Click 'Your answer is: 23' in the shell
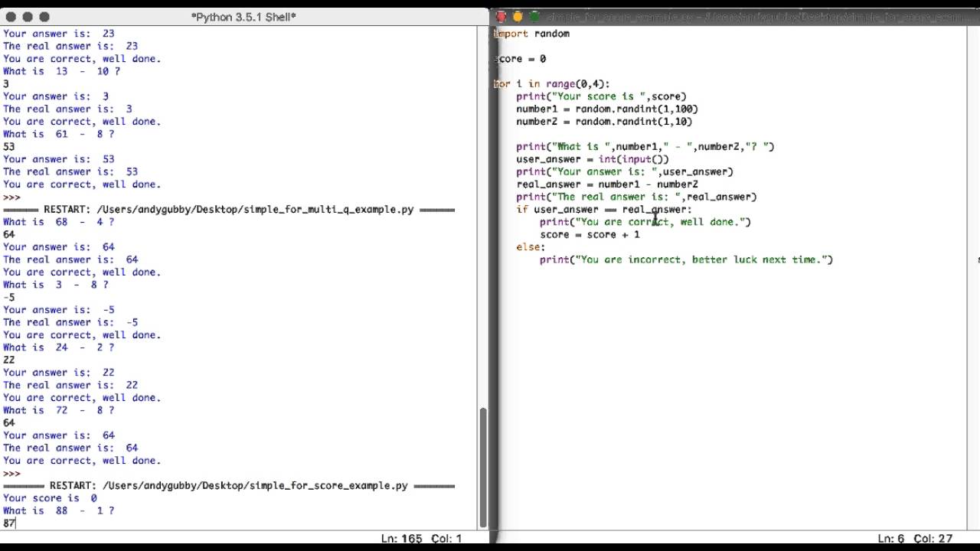 [58, 34]
